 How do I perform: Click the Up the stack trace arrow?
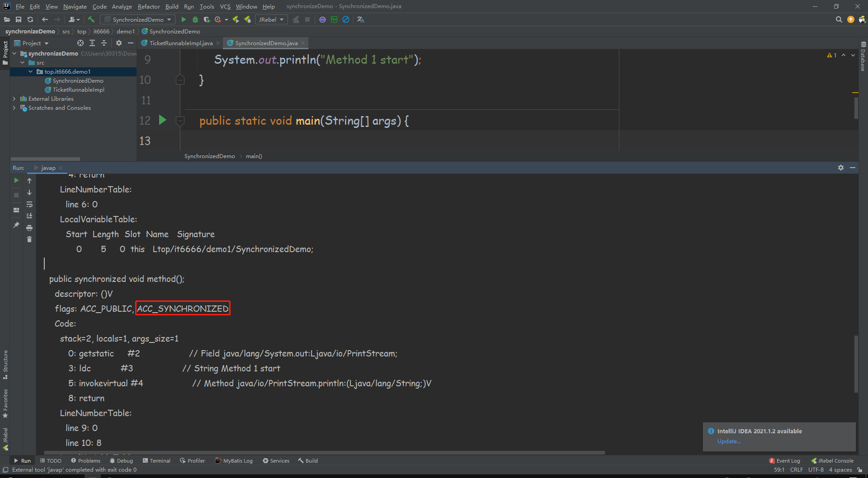point(29,181)
